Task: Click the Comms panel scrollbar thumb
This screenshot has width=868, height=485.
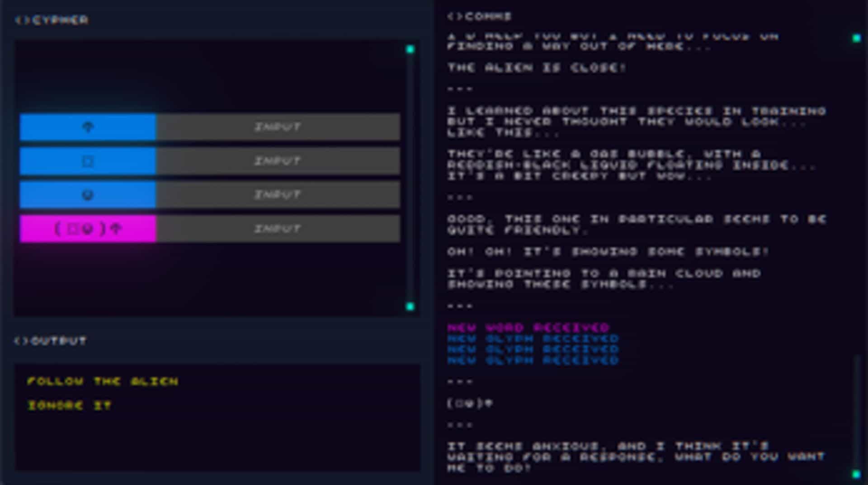Action: tap(856, 411)
